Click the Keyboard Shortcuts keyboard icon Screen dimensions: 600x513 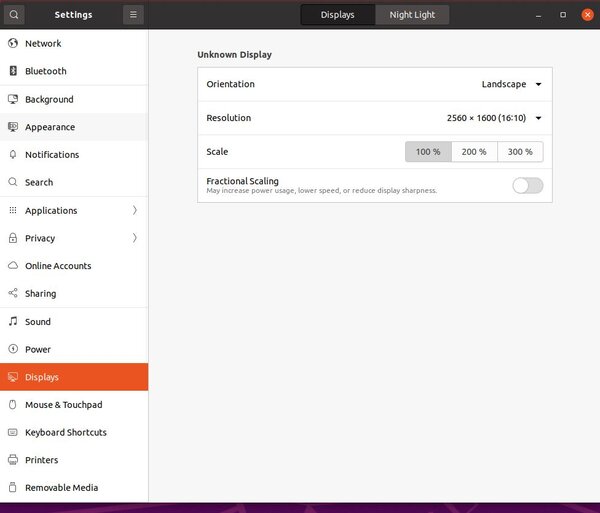[13, 432]
